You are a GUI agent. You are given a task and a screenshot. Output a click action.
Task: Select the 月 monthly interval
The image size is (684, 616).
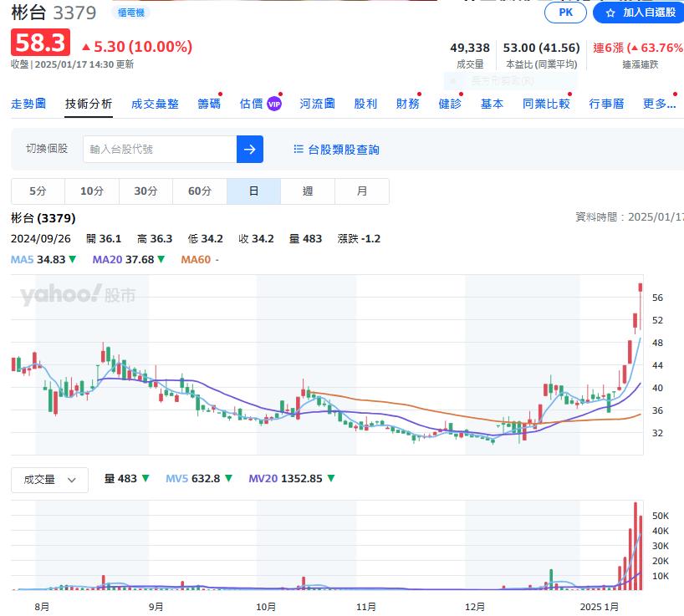(x=361, y=191)
